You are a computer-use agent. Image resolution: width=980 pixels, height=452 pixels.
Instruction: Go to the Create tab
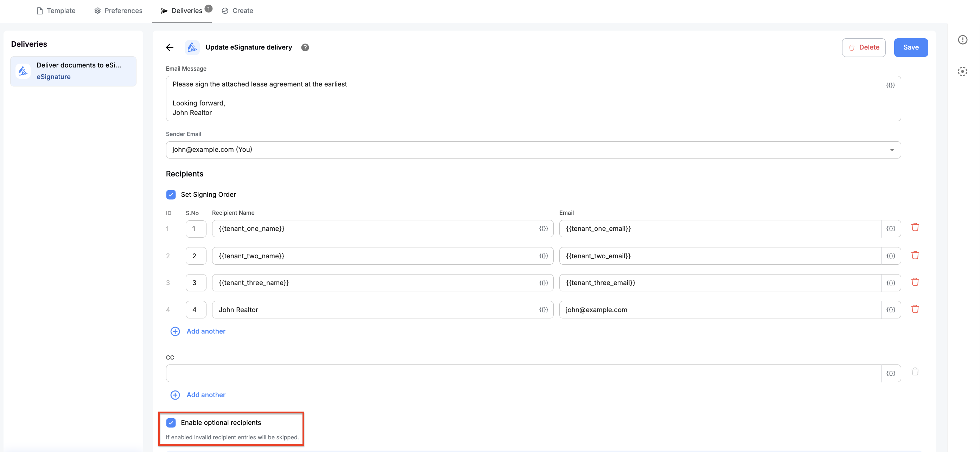tap(237, 11)
